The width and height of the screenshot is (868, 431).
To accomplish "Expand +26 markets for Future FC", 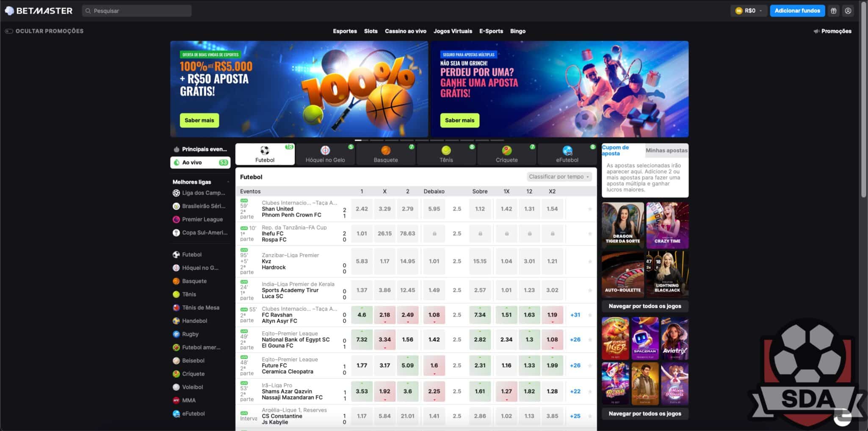I will (x=575, y=365).
